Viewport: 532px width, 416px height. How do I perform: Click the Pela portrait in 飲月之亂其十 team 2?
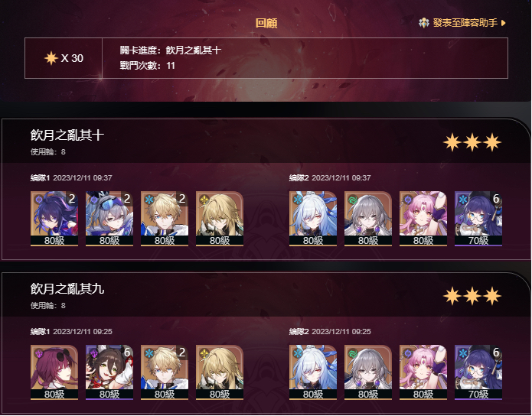478,219
